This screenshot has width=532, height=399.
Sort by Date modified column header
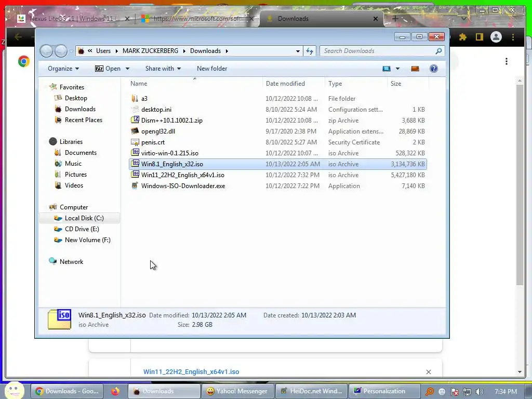tap(294, 84)
